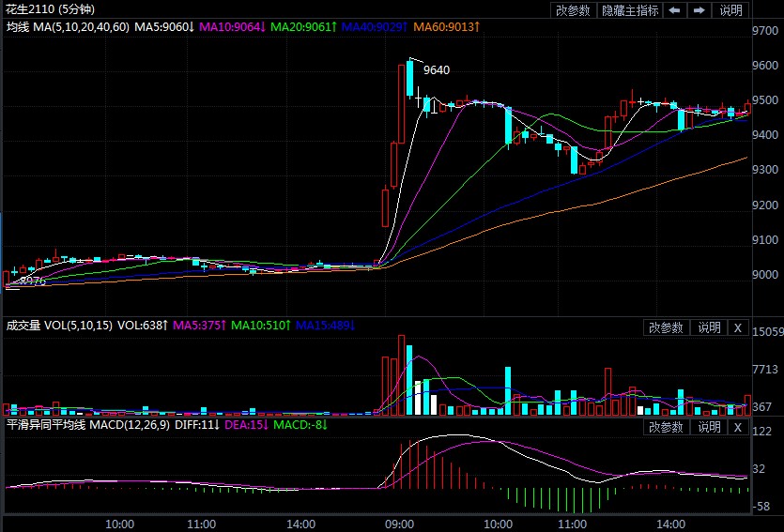Viewport: 784px width, 532px height.
Task: Open 说明 in the volume panel
Action: [708, 327]
